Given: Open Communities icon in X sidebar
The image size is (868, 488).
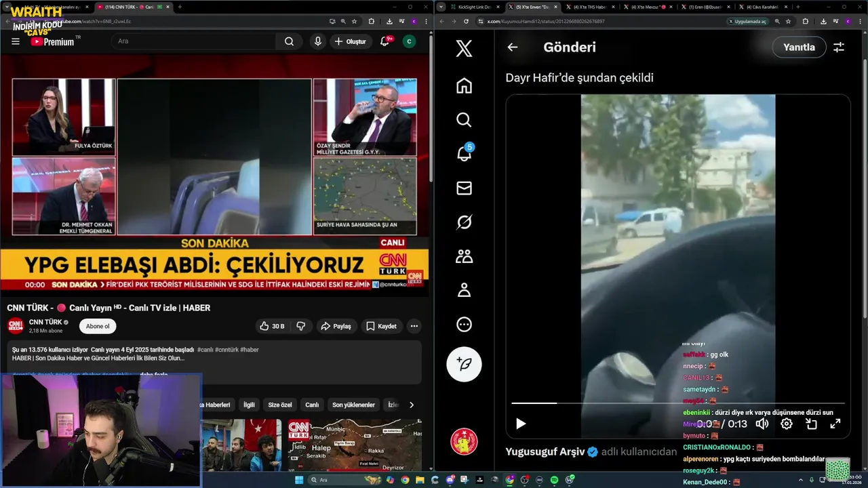Looking at the screenshot, I should [x=464, y=256].
